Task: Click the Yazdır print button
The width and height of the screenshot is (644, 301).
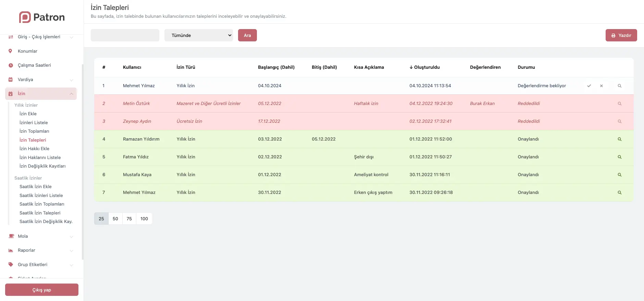Action: (x=621, y=35)
